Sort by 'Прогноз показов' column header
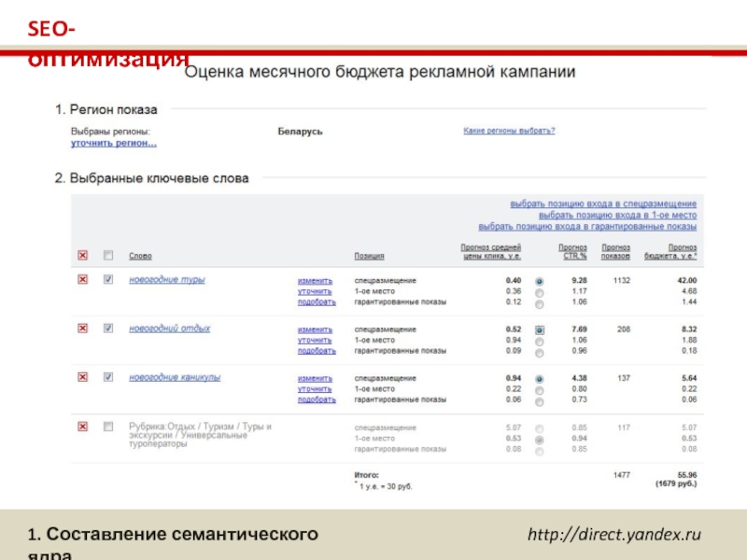The height and width of the screenshot is (560, 747). 615,252
